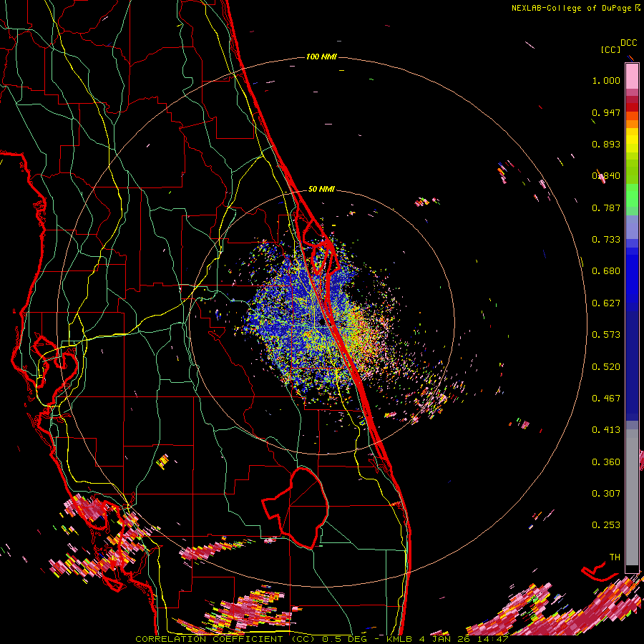Select the 0.360 scale value

click(606, 462)
